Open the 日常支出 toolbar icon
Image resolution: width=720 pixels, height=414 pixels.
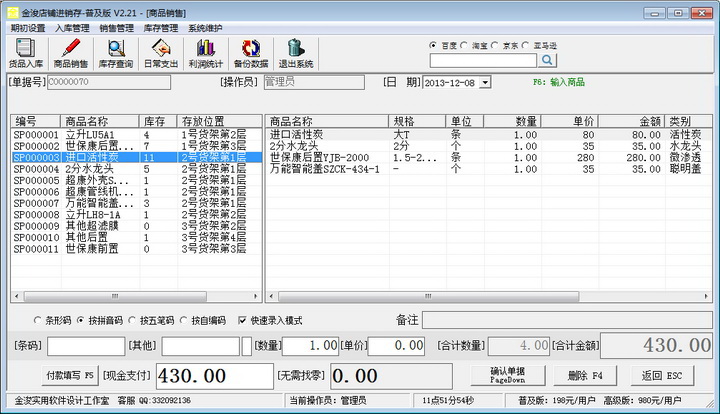[x=161, y=54]
